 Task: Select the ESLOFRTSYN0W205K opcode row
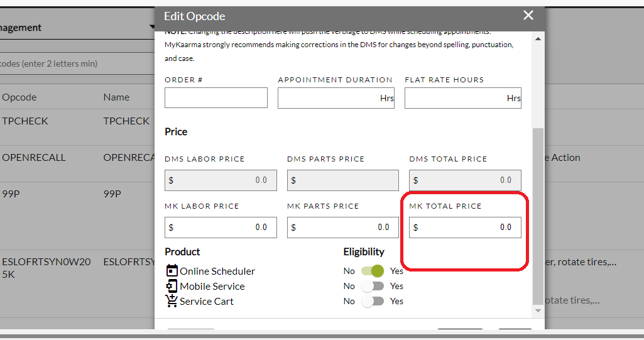(x=77, y=283)
